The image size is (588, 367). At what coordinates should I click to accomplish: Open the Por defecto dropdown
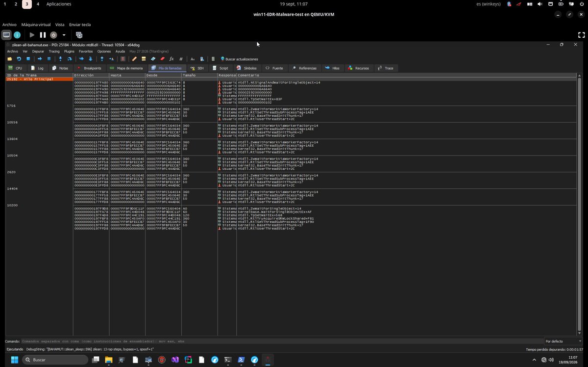tap(563, 341)
